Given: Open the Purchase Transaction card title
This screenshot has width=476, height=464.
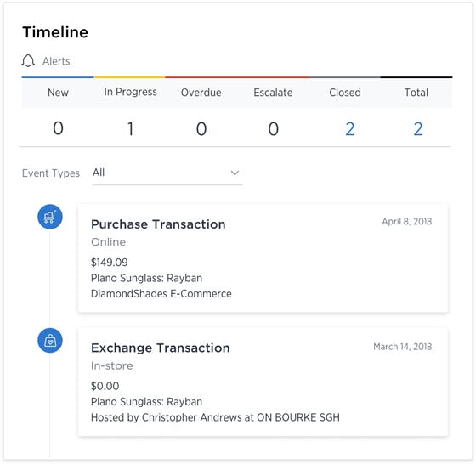Looking at the screenshot, I should [158, 224].
